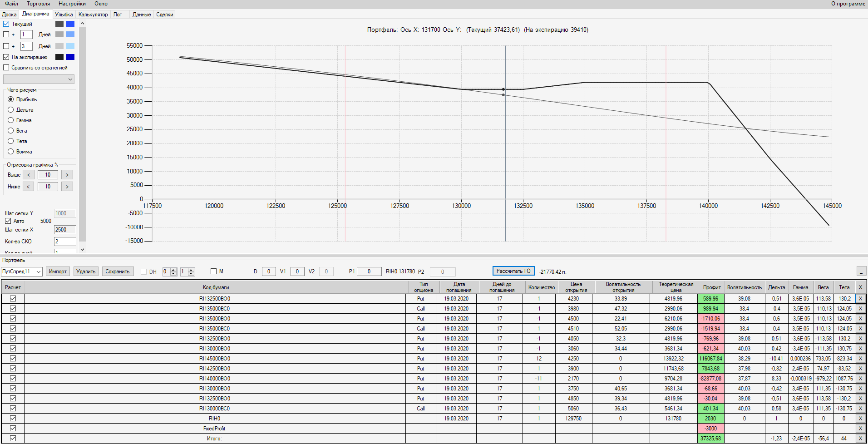Uncheck the Текущий chart checkbox
The height and width of the screenshot is (444, 868).
(x=6, y=24)
